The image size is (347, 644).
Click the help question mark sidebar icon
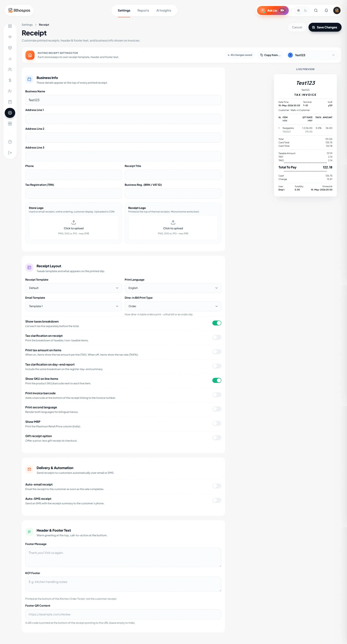(10, 142)
